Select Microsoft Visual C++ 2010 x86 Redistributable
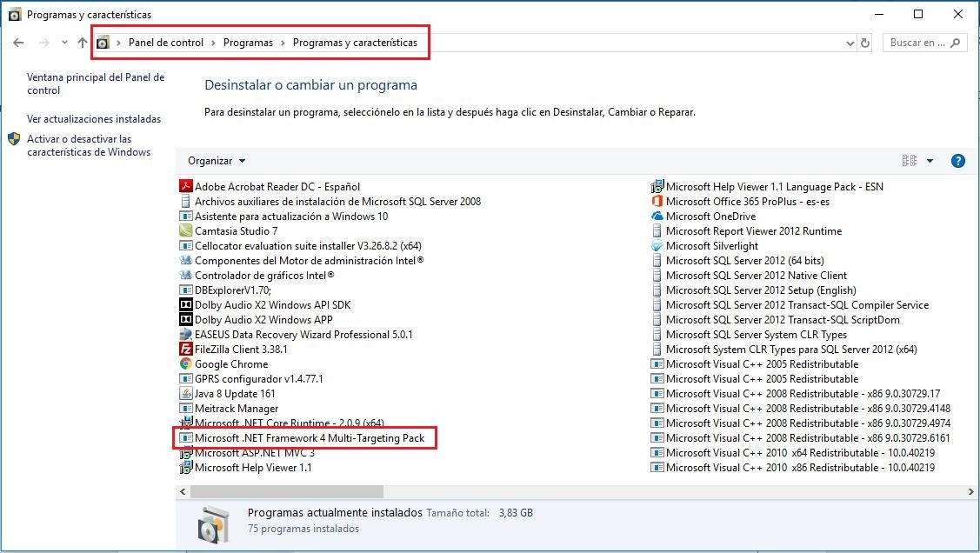 click(x=792, y=468)
